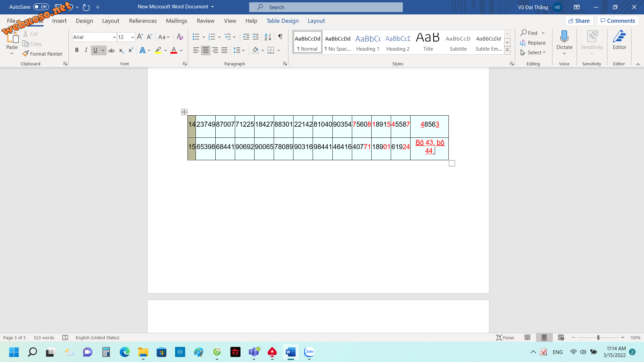Screen dimensions: 644x362
Task: Open line spacing dropdown
Action: (x=239, y=50)
